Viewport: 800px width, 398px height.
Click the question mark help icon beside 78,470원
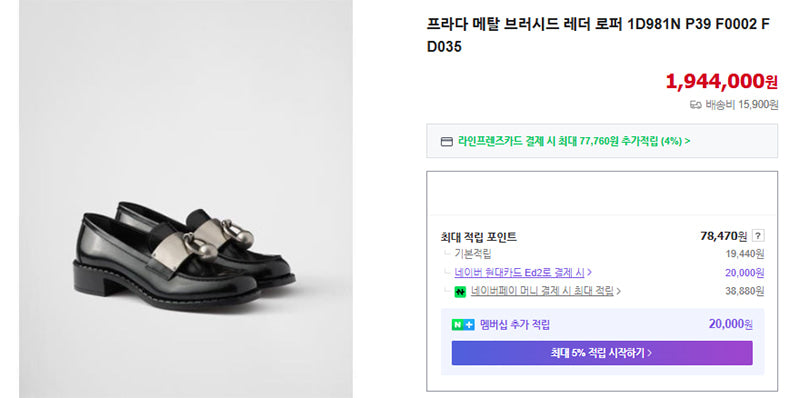[758, 236]
